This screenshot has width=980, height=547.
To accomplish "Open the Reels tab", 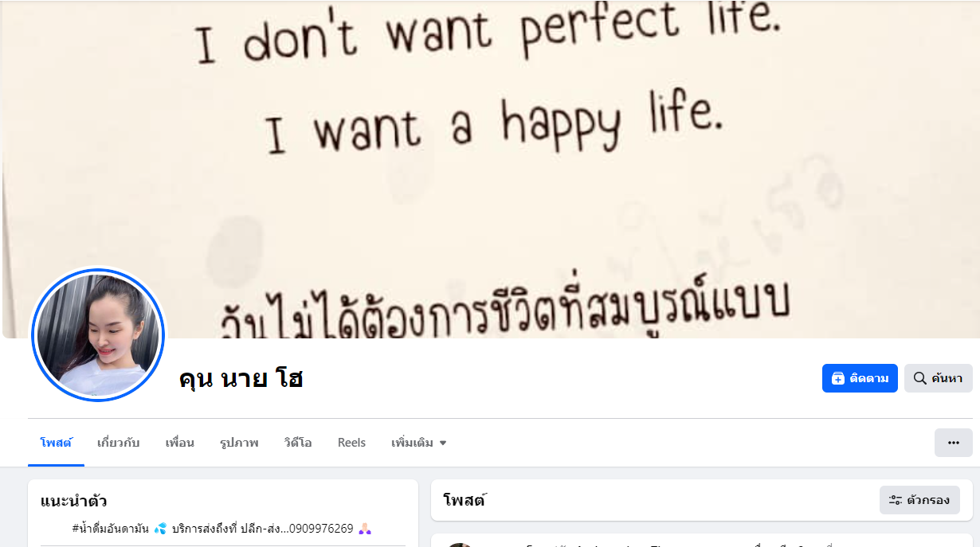I will click(351, 443).
